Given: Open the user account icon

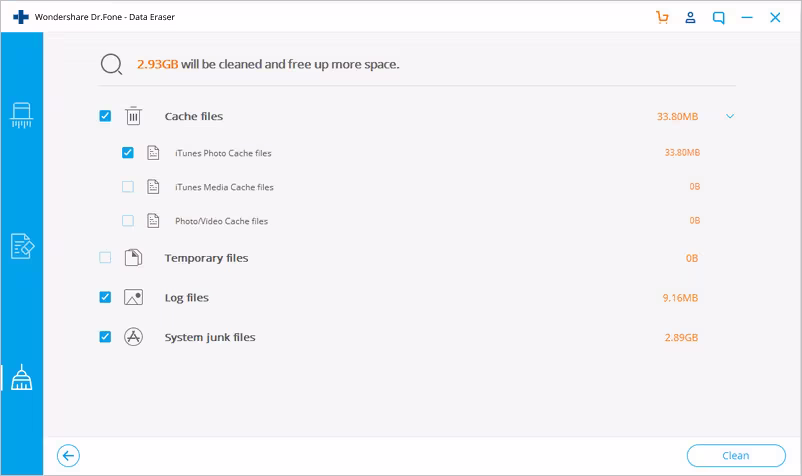Looking at the screenshot, I should pos(690,17).
